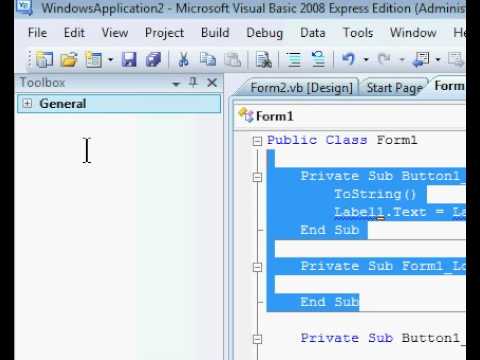Open the Redo history dropdown arrow

pos(402,60)
